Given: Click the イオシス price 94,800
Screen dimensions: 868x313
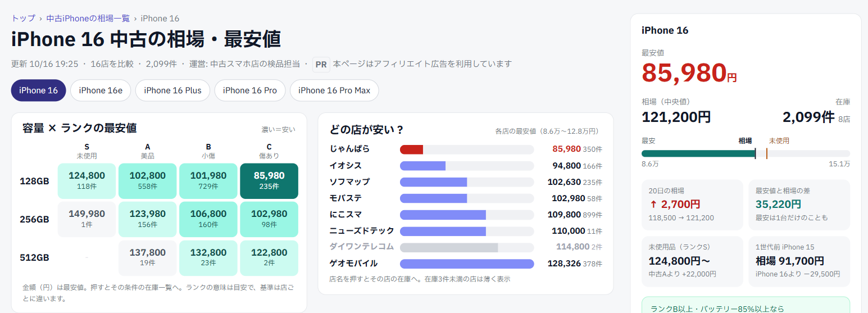Looking at the screenshot, I should 566,166.
